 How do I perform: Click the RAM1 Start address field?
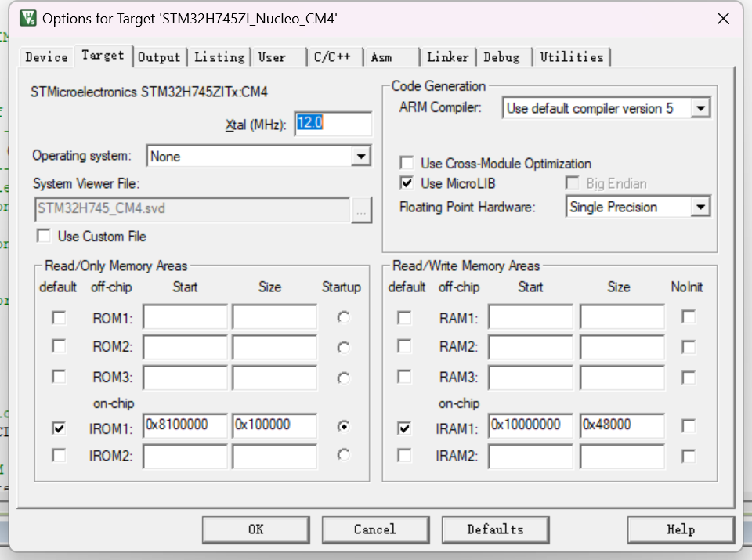coord(531,316)
